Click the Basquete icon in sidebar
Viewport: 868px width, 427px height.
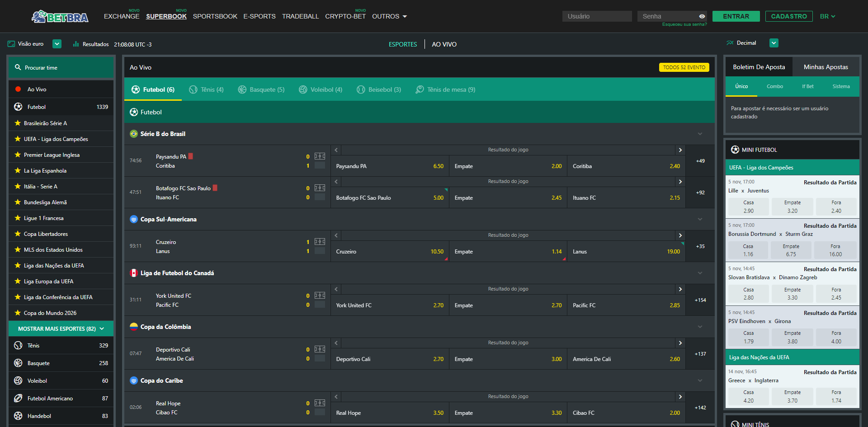[x=18, y=363]
